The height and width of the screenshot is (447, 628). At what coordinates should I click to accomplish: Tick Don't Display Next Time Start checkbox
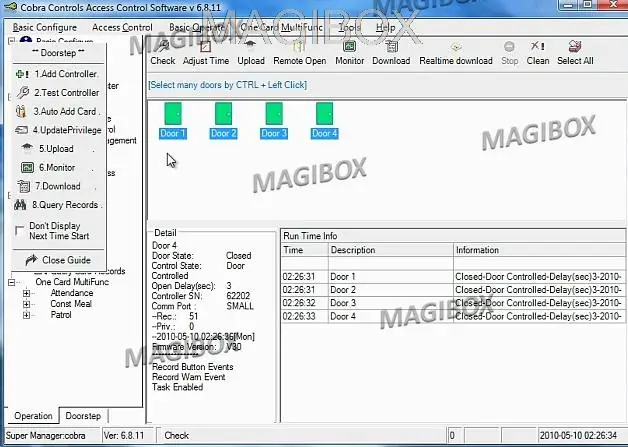[19, 231]
